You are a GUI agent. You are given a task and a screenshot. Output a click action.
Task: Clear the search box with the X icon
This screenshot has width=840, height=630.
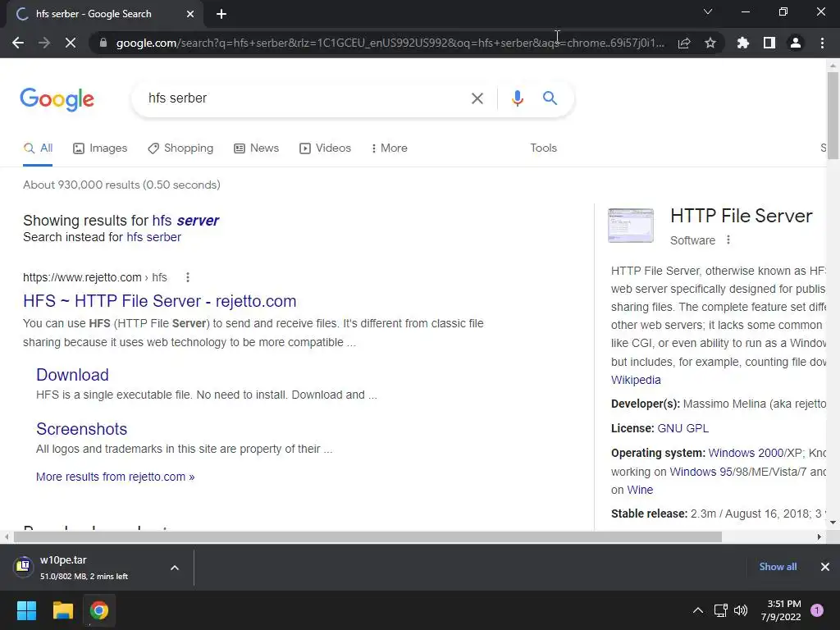[477, 98]
